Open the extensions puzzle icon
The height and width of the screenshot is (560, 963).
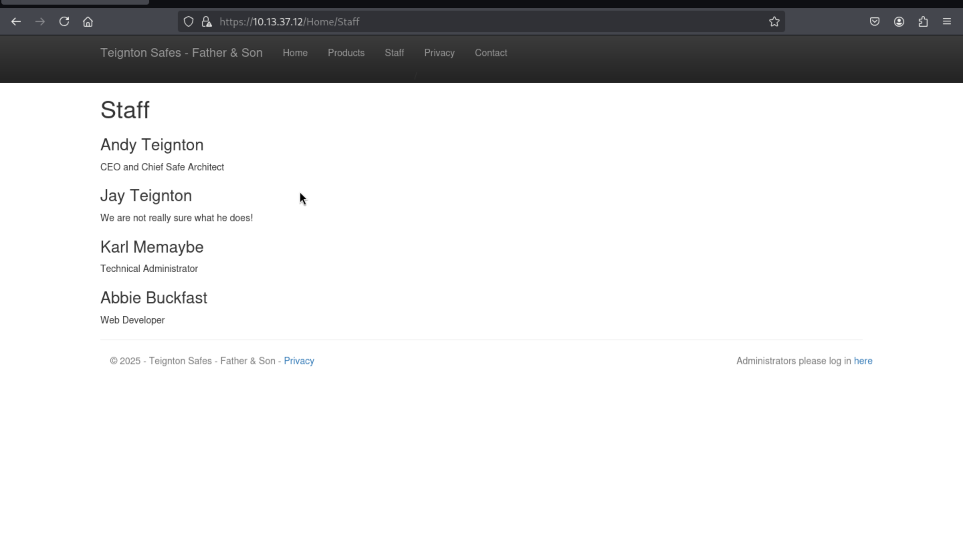[x=923, y=22]
